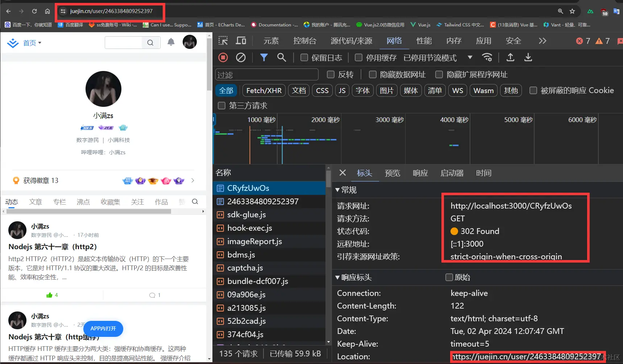Check the 第三方请求 checkbox

221,106
